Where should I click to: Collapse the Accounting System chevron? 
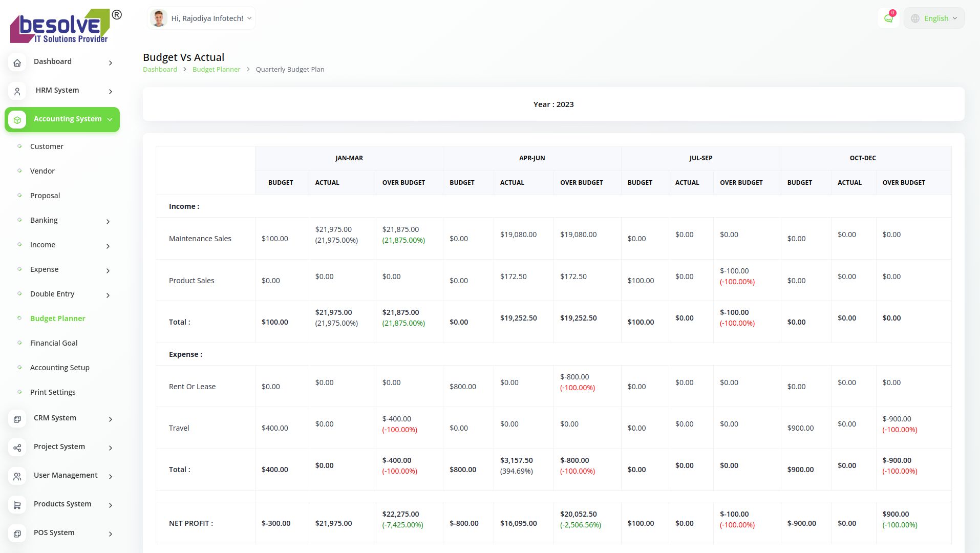pyautogui.click(x=110, y=119)
